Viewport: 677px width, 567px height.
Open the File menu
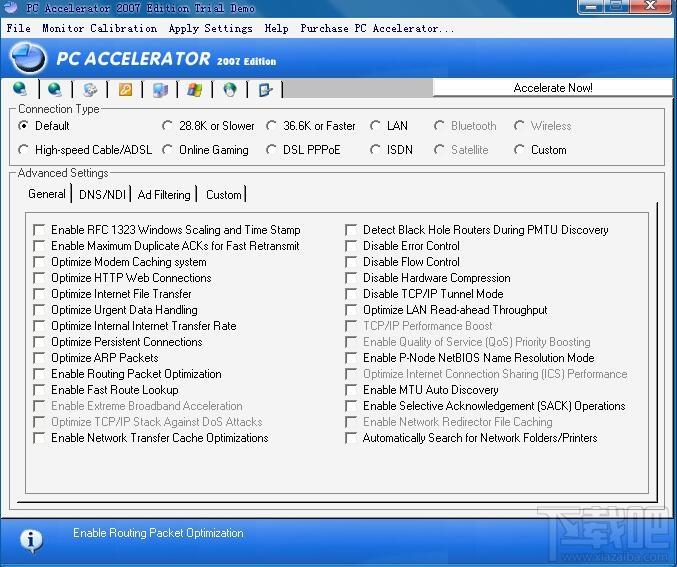tap(19, 29)
